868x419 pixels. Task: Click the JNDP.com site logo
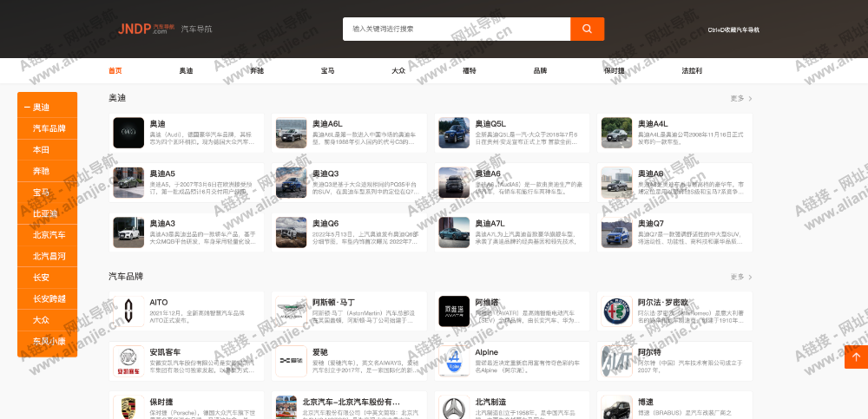click(146, 29)
